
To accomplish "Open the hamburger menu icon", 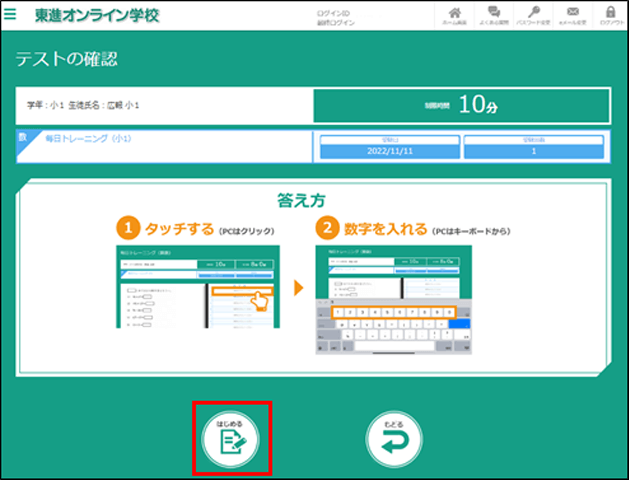I will 11,15.
